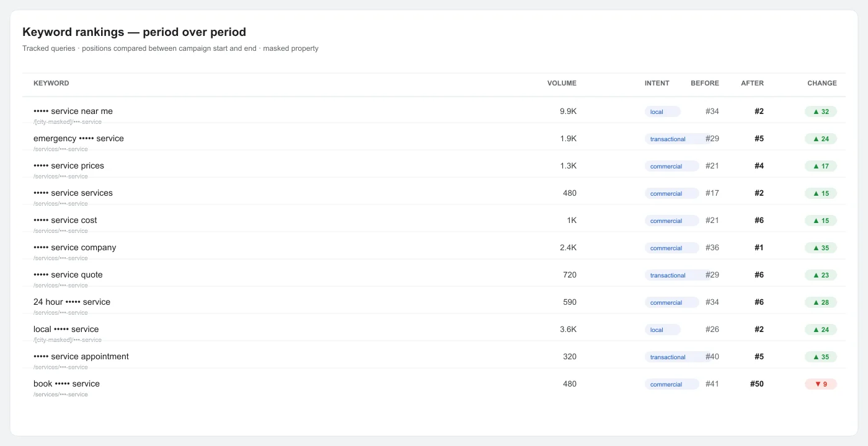Click the #26 before position value
Viewport: 868px width, 446px height.
pyautogui.click(x=712, y=330)
